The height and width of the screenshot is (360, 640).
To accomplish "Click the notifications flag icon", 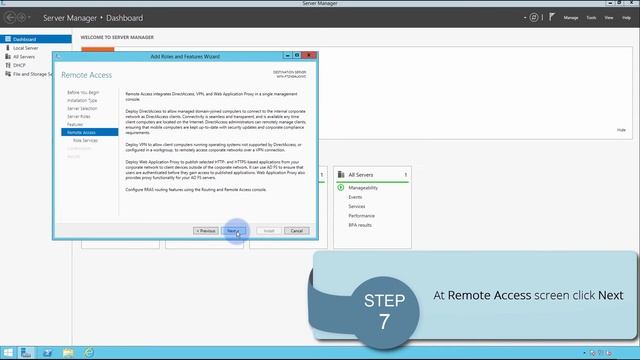I will 552,17.
